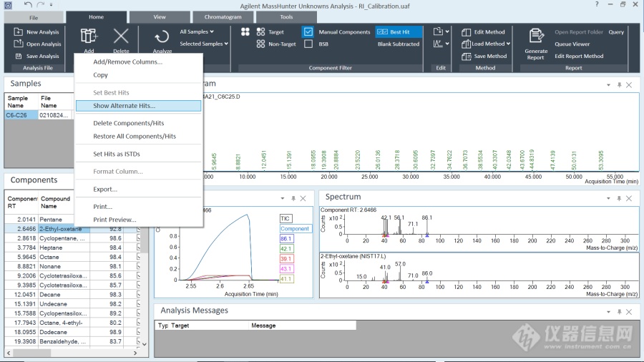Click the Target component filter icon
The width and height of the screenshot is (644, 362).
(260, 31)
